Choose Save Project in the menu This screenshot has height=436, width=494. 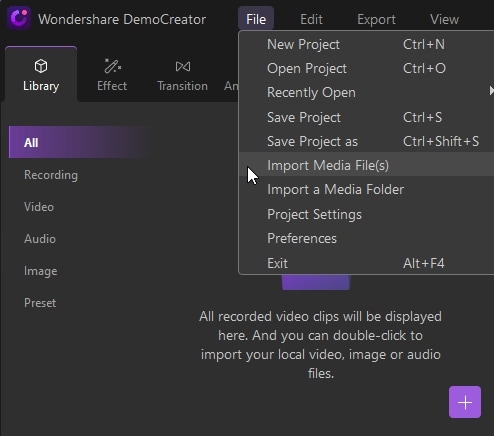(366, 117)
